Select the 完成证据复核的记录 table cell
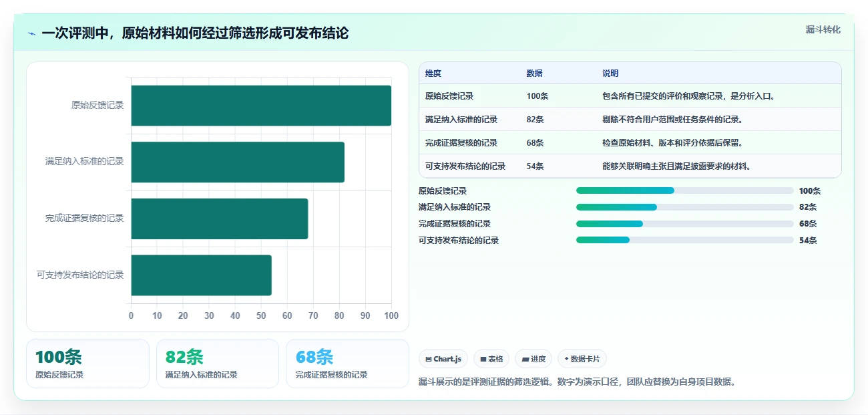This screenshot has width=868, height=415. 461,143
